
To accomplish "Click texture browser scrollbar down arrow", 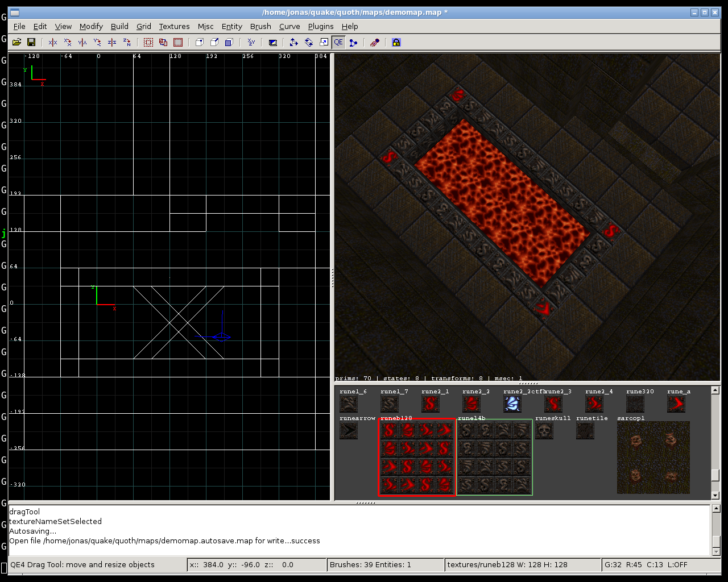I will coord(715,496).
